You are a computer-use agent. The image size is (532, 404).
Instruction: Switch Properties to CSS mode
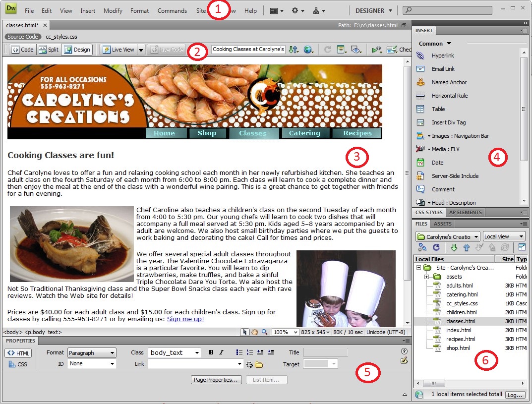point(18,364)
